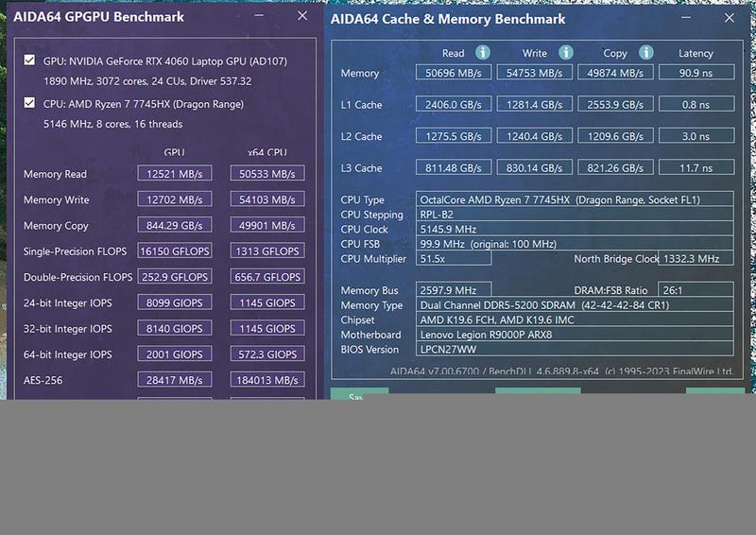
Task: Click the BIOS Version field LPCN27WW
Action: pyautogui.click(x=575, y=349)
